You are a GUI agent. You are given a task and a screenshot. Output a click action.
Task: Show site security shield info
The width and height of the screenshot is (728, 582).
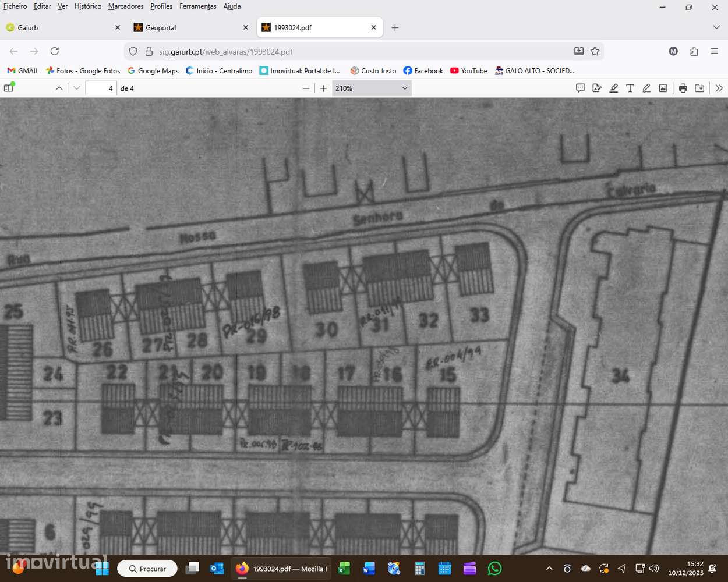coord(133,51)
